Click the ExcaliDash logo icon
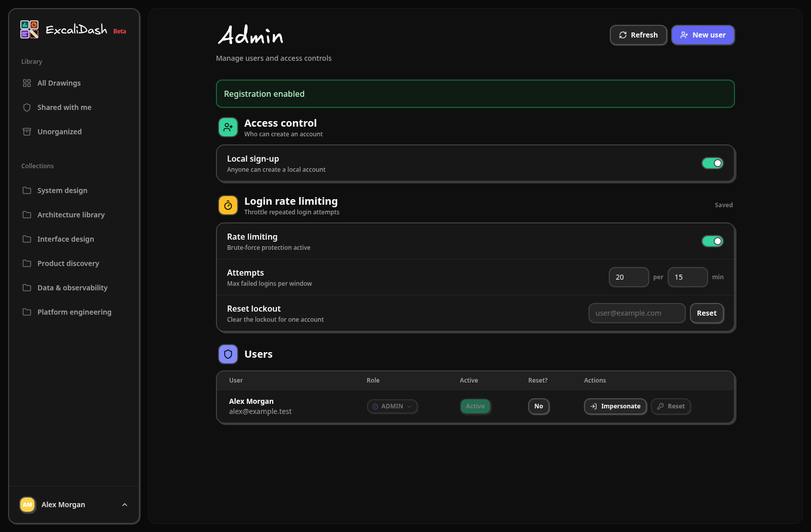 click(29, 29)
